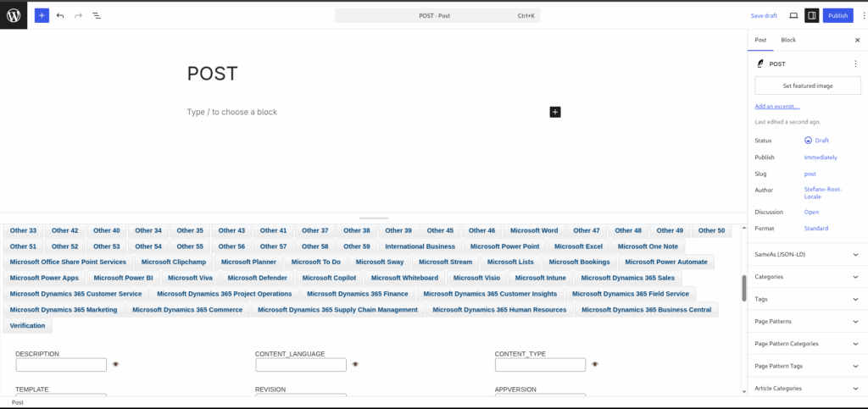Select the Microsoft To Do tab
The image size is (868, 409).
click(316, 262)
